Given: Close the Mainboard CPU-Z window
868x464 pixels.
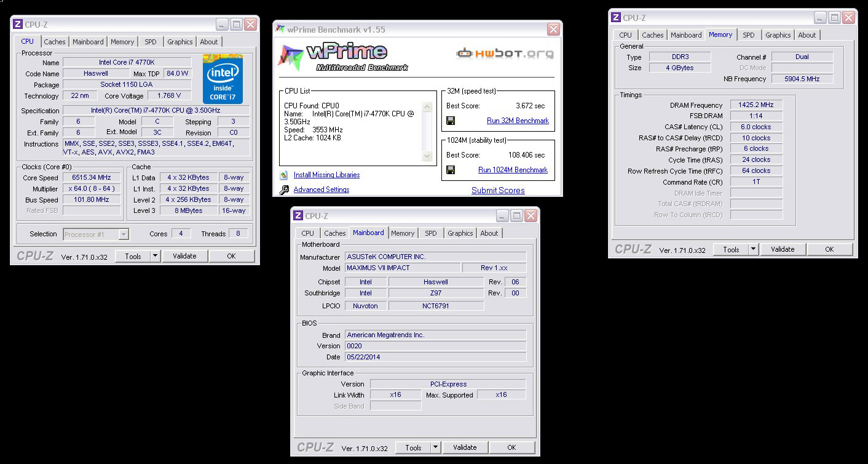Looking at the screenshot, I should (x=531, y=216).
